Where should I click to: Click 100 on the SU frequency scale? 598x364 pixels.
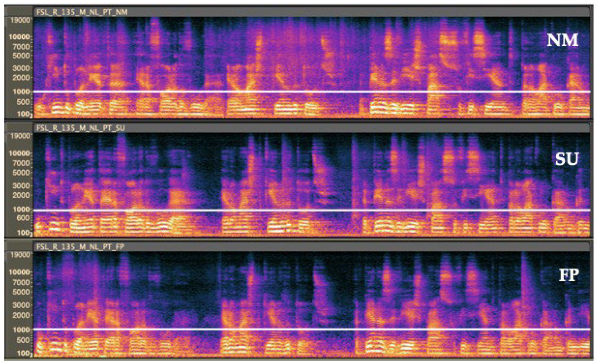pyautogui.click(x=24, y=233)
